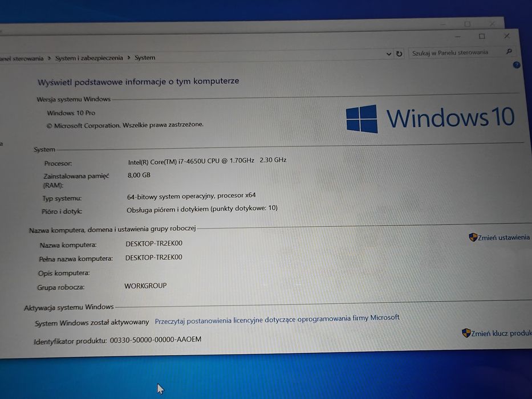Minimize the System window
Image resolution: width=532 pixels, height=399 pixels.
(x=458, y=36)
